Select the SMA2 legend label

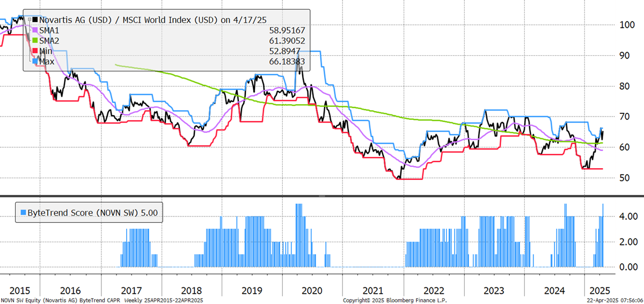tap(49, 40)
